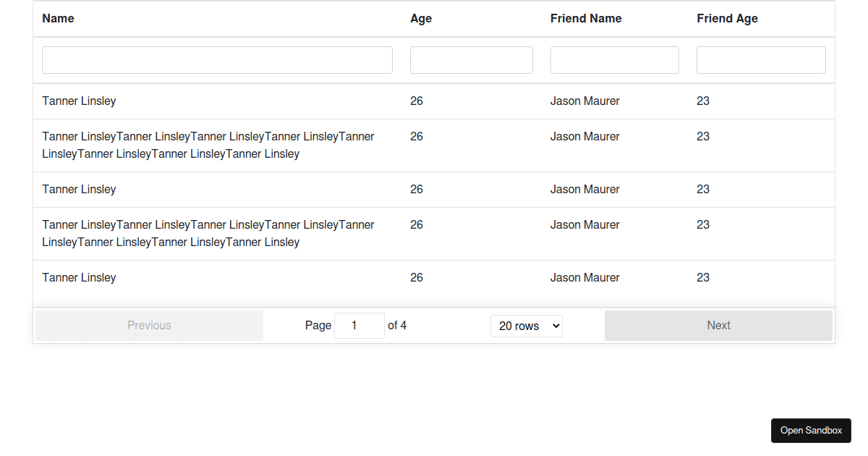
Task: Click the Next pagination button
Action: click(x=718, y=325)
